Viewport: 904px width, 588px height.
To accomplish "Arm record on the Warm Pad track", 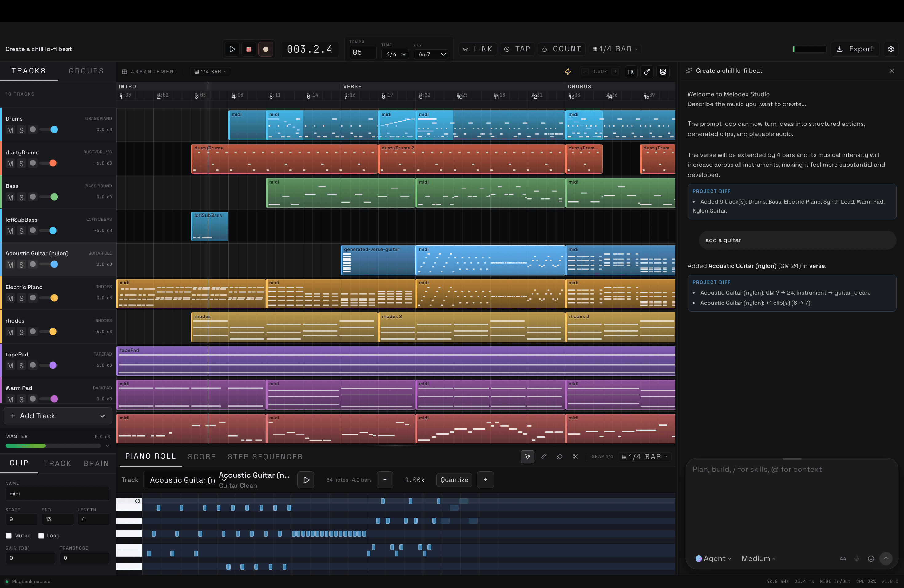I will [33, 399].
